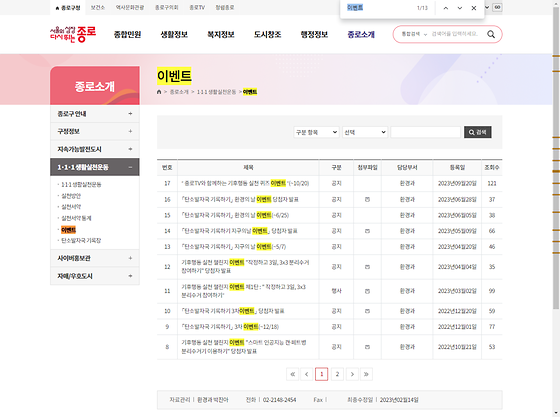Open the 생활정보 main menu

point(174,35)
